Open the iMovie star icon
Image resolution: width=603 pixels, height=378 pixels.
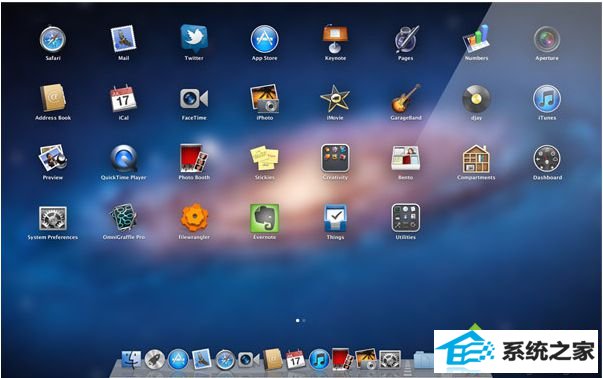click(335, 98)
